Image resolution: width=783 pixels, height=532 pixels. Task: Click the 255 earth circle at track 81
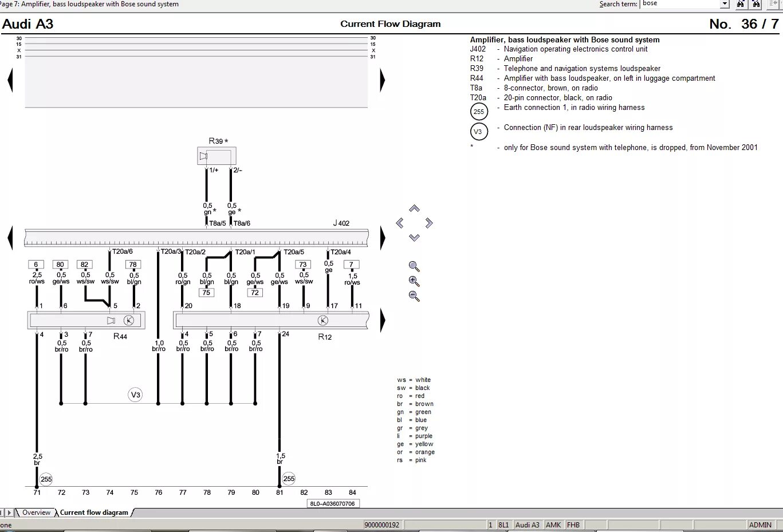pyautogui.click(x=289, y=479)
